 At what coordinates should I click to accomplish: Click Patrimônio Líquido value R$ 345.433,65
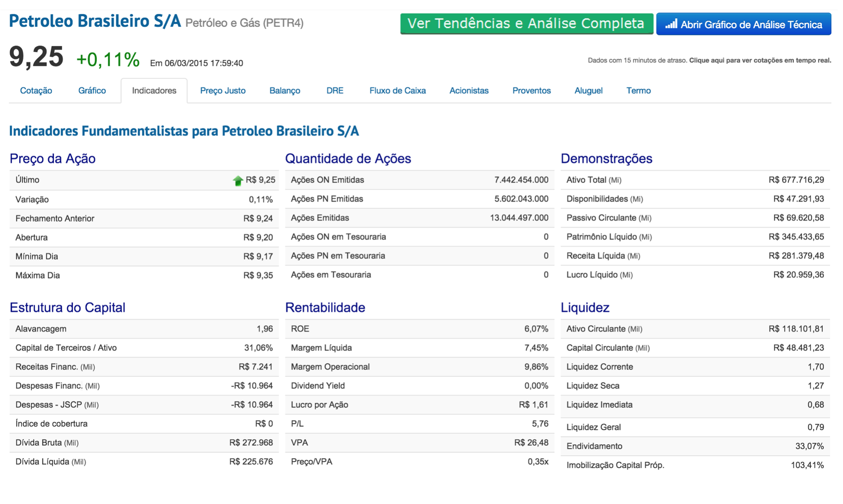796,237
